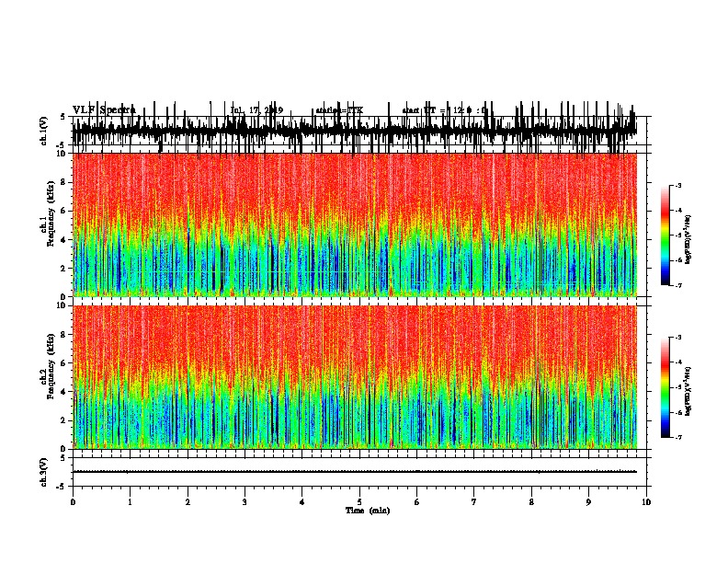Click the '-3' top label of ch.1 colorbar
Screen dimensions: 728x563
(x=678, y=185)
